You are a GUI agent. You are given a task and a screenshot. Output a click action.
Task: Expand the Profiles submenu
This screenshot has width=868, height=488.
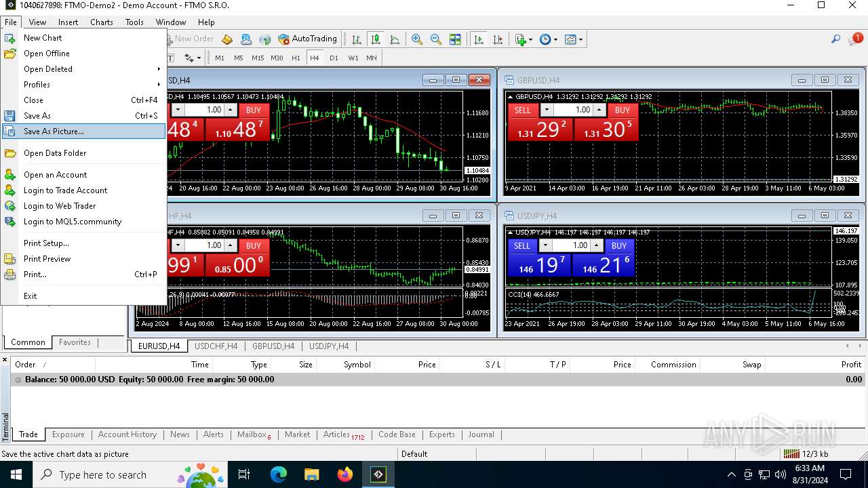point(83,85)
